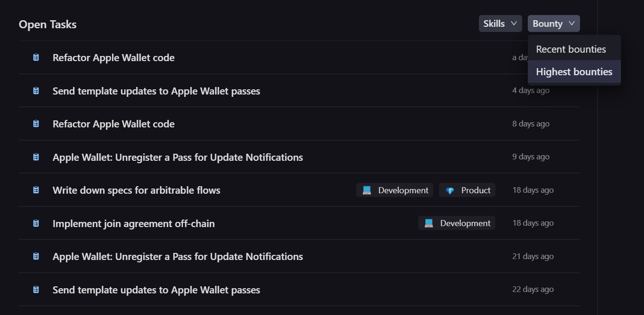Click the task icon beside "Write down specs for arbitrable flows"
This screenshot has height=315, width=644.
(x=36, y=190)
